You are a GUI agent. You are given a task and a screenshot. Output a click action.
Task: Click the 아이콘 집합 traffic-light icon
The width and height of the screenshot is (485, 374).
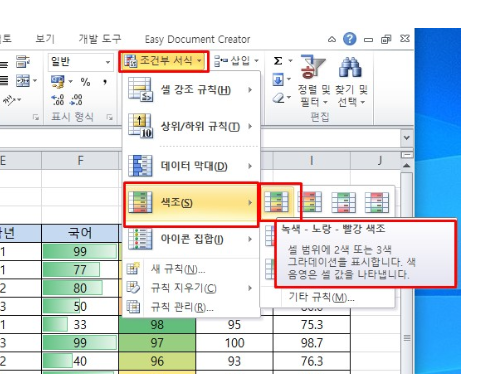[140, 239]
